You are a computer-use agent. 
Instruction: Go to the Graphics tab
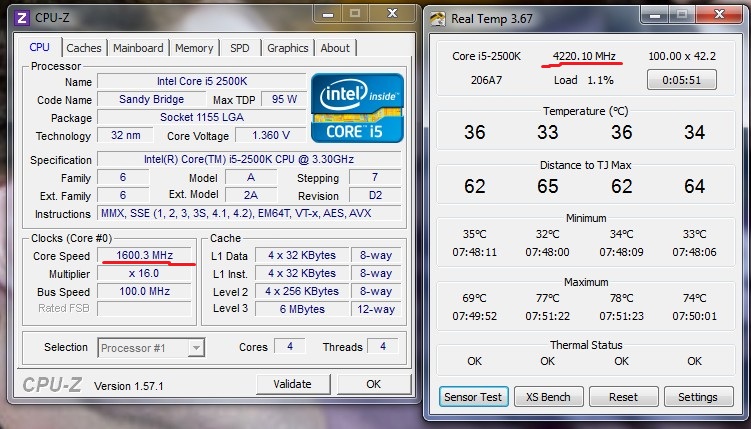pos(287,48)
